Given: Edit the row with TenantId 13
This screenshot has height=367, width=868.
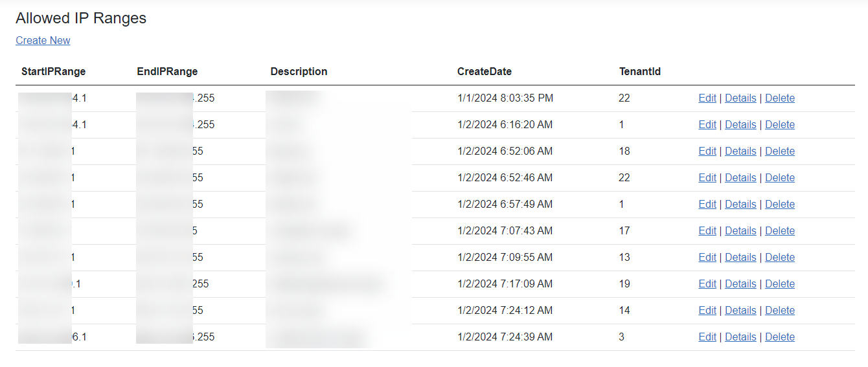Looking at the screenshot, I should 707,257.
